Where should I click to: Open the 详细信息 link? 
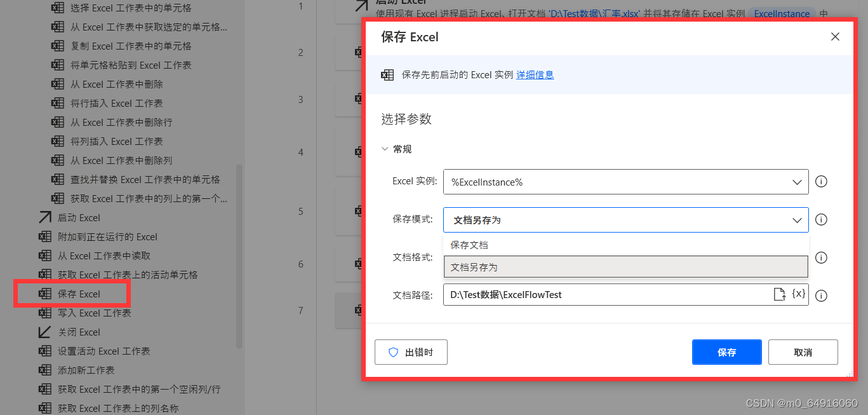coord(535,74)
